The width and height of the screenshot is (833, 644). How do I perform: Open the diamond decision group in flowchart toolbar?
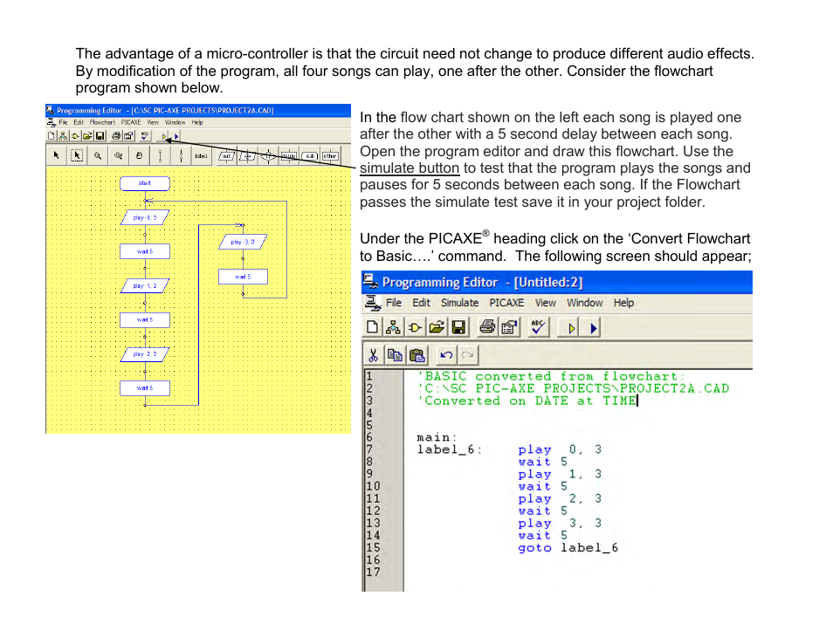[268, 155]
